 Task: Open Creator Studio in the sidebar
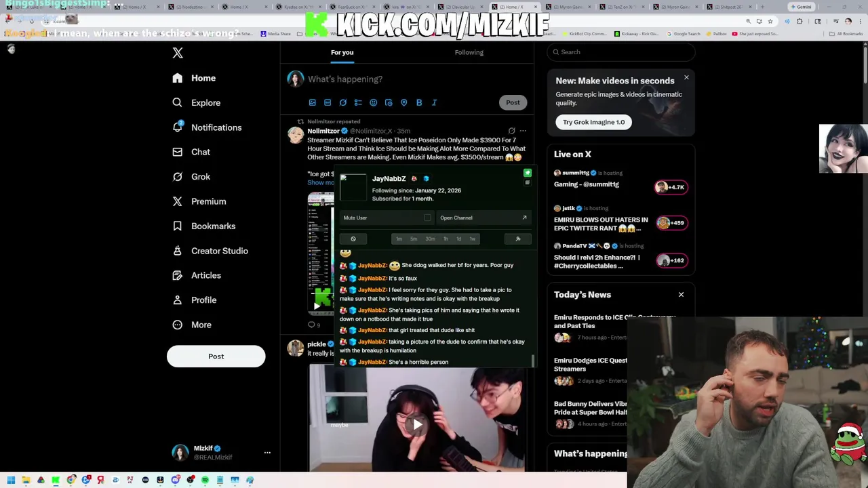coord(210,251)
